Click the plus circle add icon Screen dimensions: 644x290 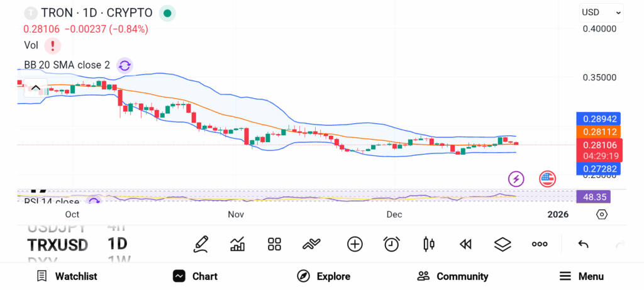click(x=355, y=244)
